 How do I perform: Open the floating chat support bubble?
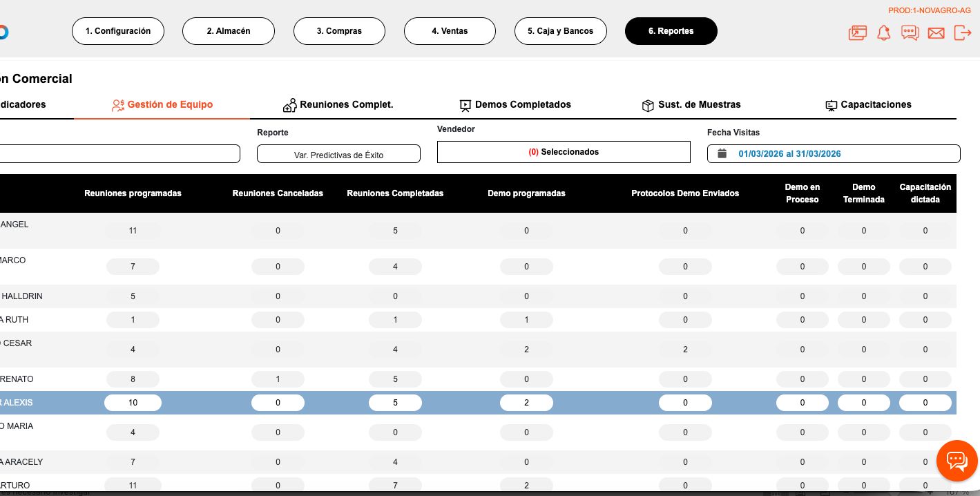coord(957,461)
